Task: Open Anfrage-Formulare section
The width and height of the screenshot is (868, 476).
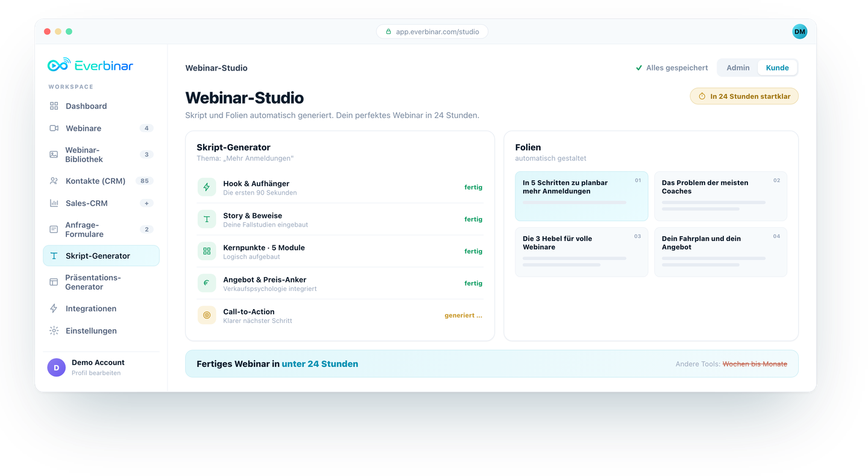Action: [101, 230]
